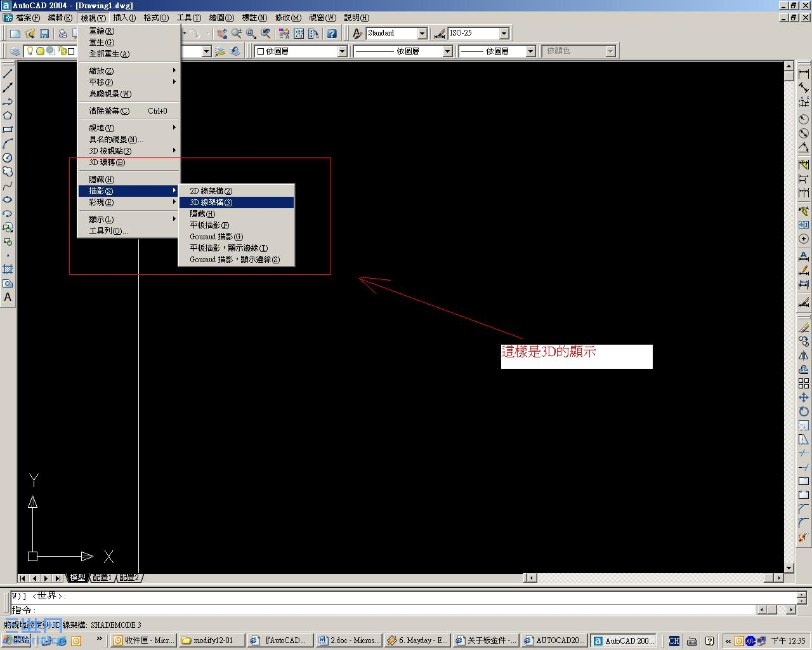Click 清除螢幕(C) menu entry
Image resolution: width=812 pixels, height=650 pixels.
[x=129, y=111]
